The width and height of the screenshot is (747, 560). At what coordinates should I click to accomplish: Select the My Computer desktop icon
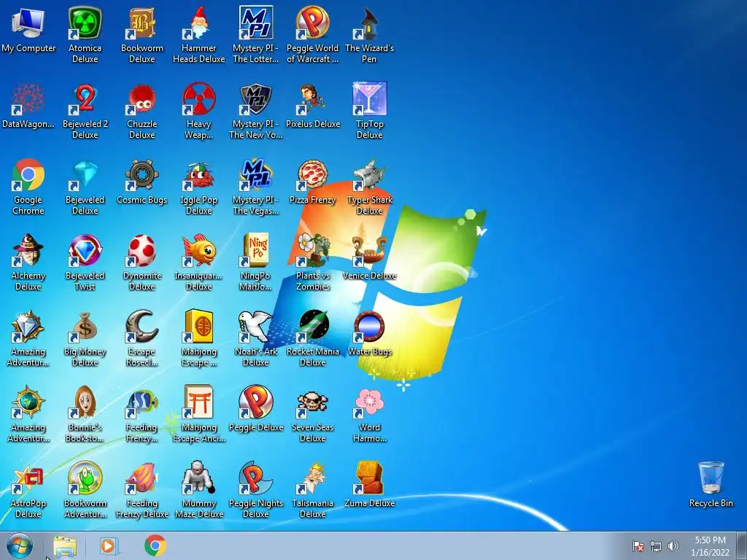[28, 23]
